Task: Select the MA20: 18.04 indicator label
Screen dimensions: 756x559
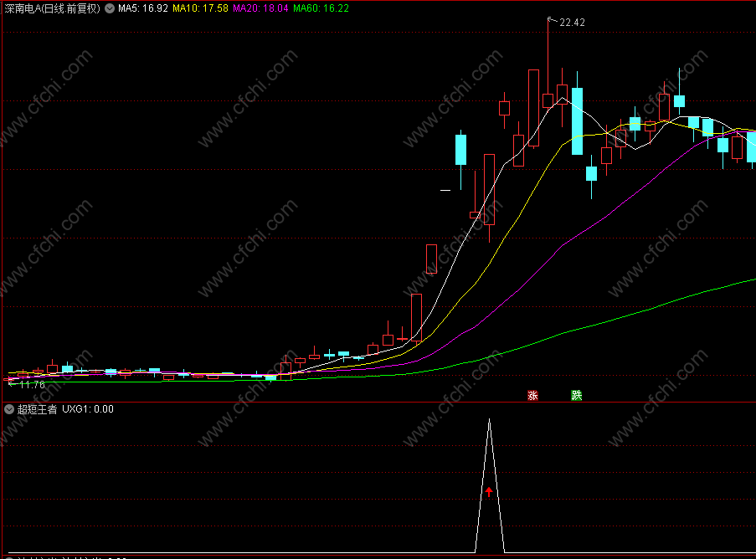Action: [260, 8]
